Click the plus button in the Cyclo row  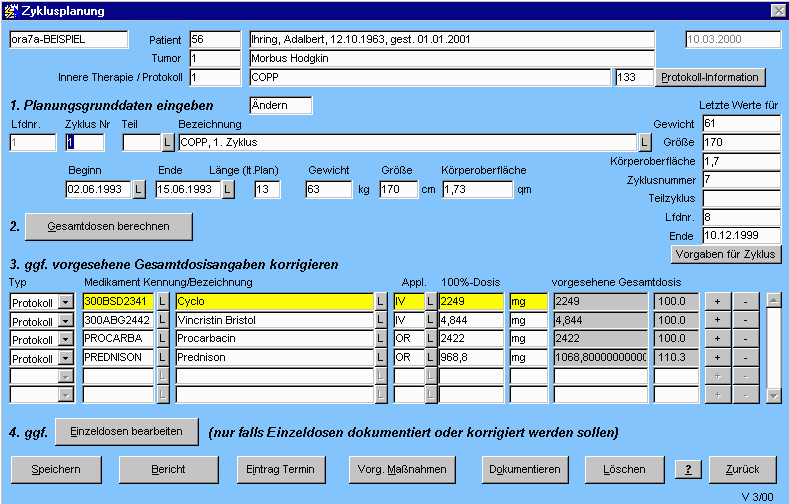(x=717, y=300)
